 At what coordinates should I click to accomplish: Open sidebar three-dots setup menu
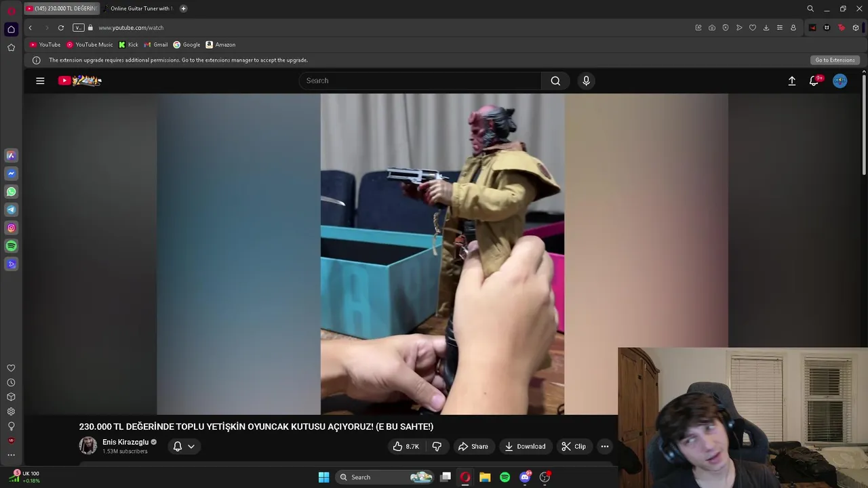click(11, 455)
